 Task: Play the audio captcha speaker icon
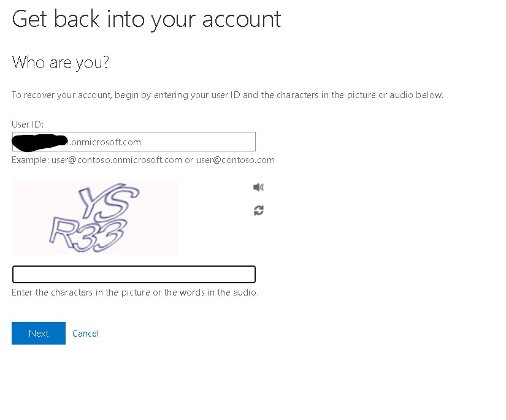click(258, 187)
